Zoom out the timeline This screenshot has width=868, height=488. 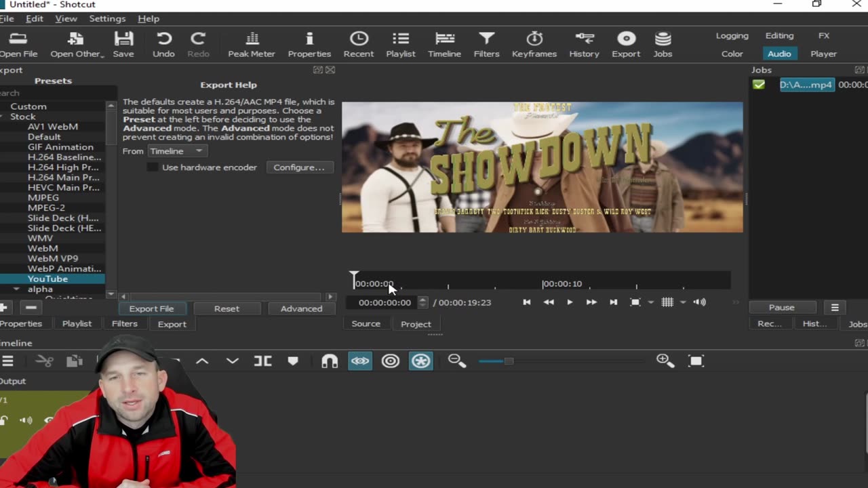[x=457, y=361]
